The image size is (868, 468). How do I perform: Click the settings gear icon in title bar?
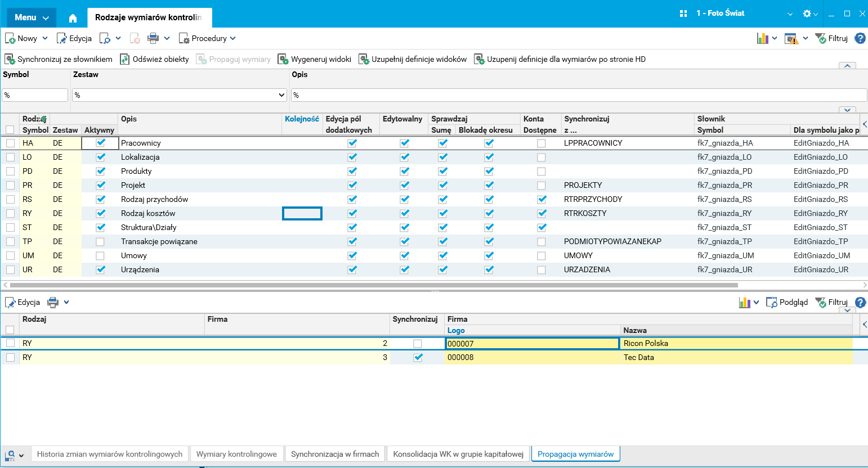click(807, 13)
